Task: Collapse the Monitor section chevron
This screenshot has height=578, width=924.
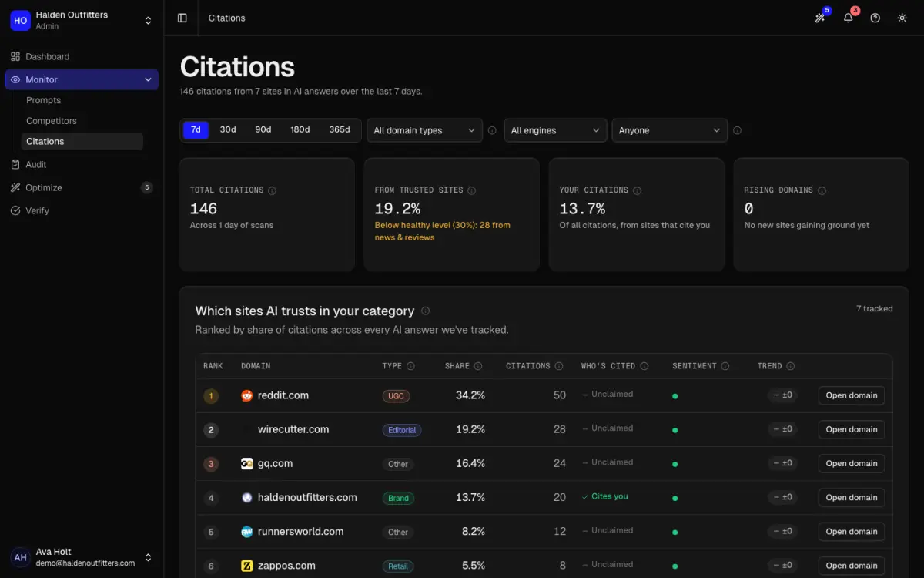Action: pos(148,79)
